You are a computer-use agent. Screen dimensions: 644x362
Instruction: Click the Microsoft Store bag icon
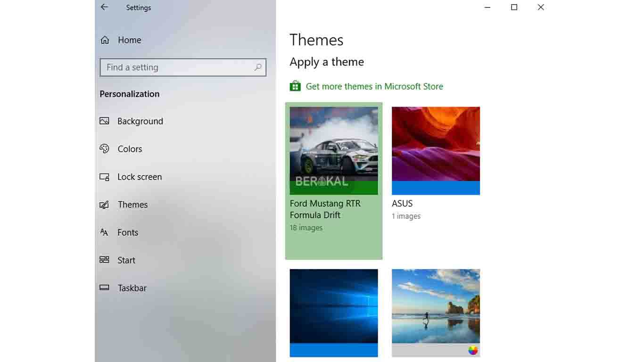pyautogui.click(x=295, y=86)
